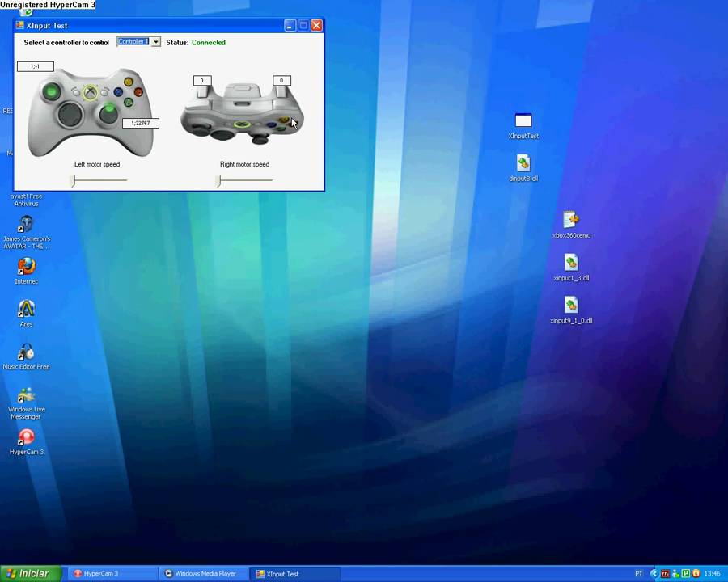Select the xinput9_1_0.dll desktop file

click(x=571, y=310)
